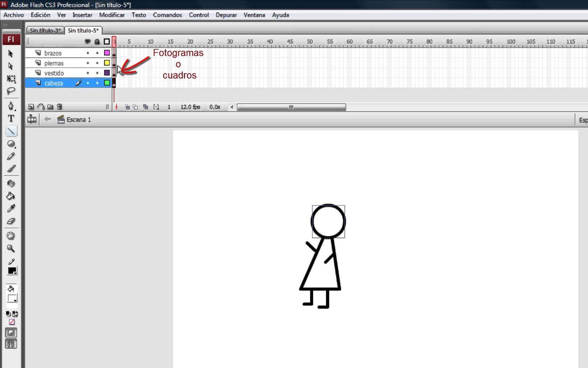Delete layer using the trash icon

tap(59, 107)
